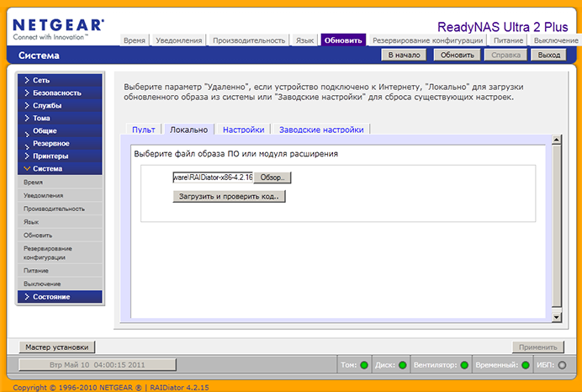582x392 pixels.
Task: Open Обновить in sidebar submenu
Action: [60, 235]
